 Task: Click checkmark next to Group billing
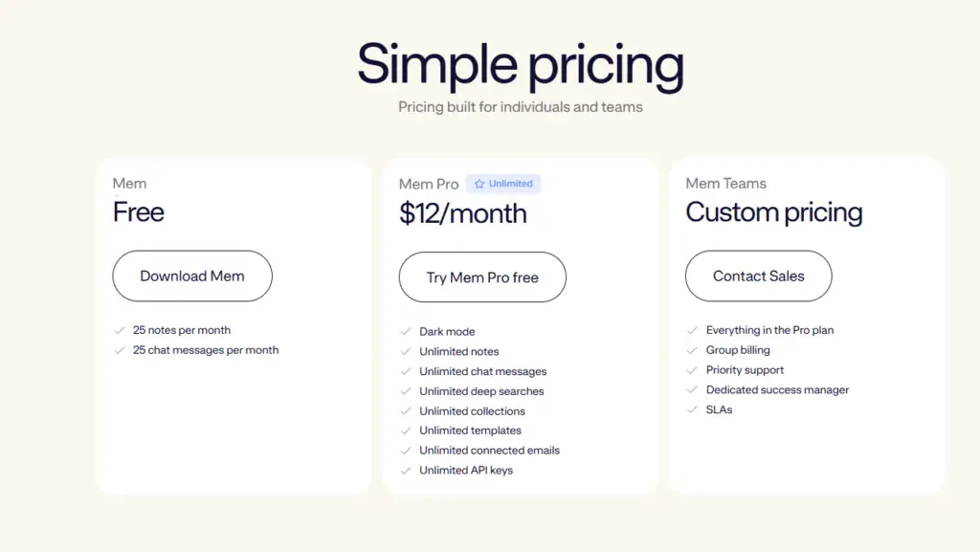[693, 350]
